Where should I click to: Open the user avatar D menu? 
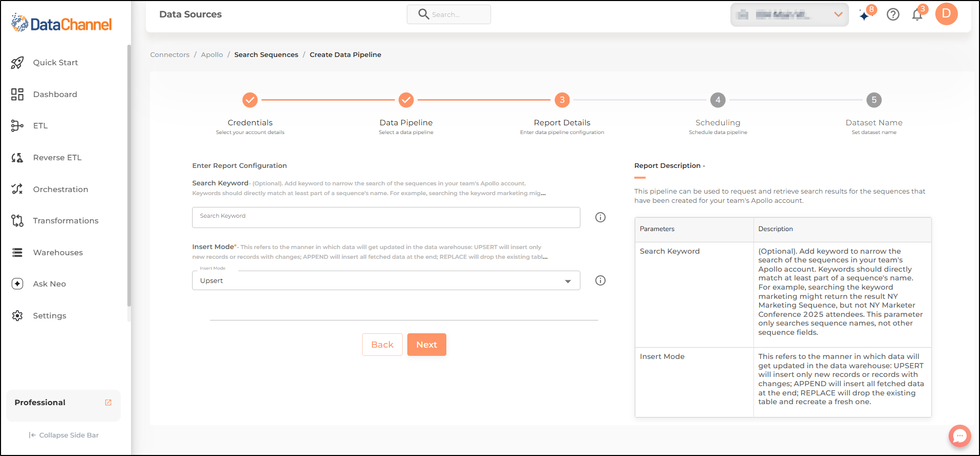coord(947,14)
